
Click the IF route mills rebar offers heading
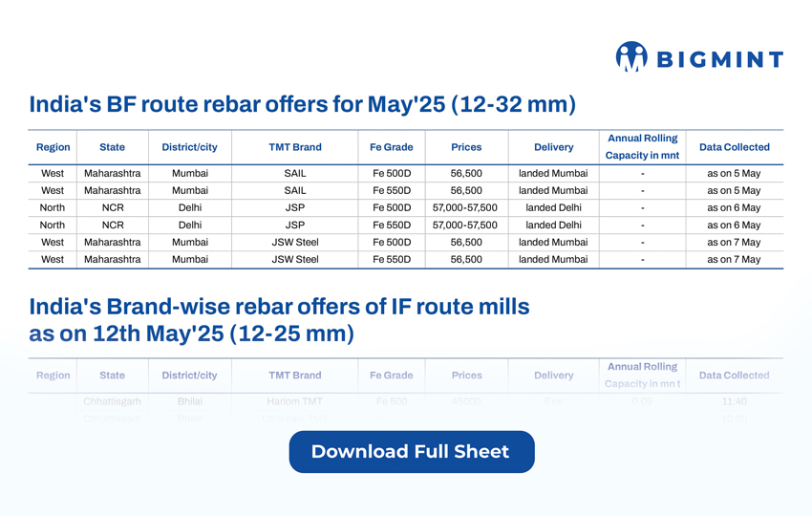coord(279,320)
